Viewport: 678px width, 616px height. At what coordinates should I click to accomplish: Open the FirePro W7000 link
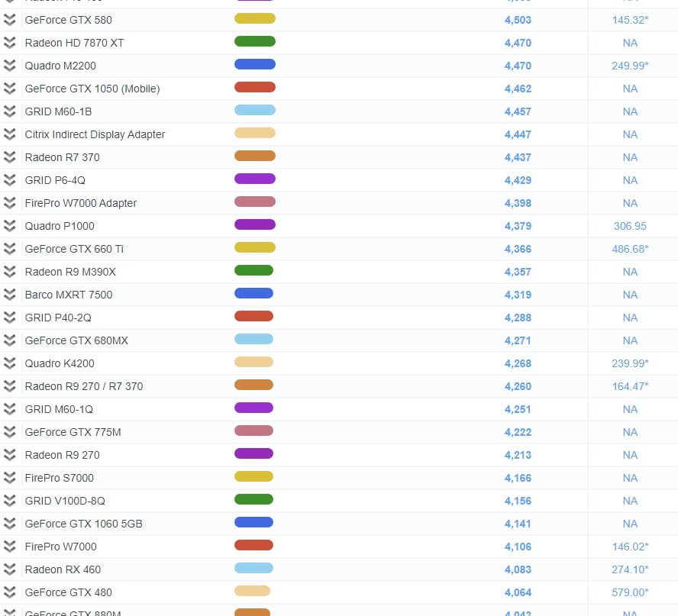click(61, 547)
